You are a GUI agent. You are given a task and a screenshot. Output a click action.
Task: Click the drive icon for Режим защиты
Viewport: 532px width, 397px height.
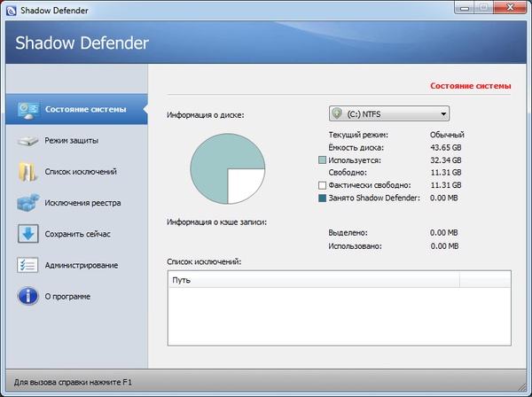(27, 141)
